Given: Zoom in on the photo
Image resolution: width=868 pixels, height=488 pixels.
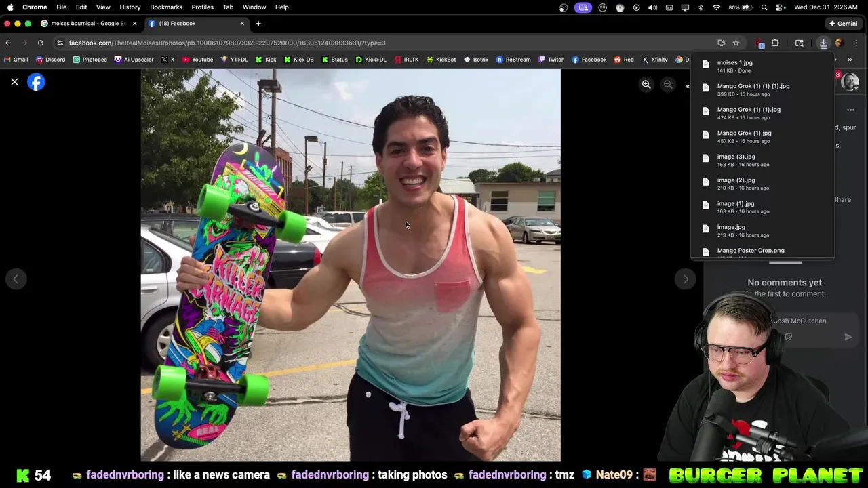Looking at the screenshot, I should click(x=646, y=85).
